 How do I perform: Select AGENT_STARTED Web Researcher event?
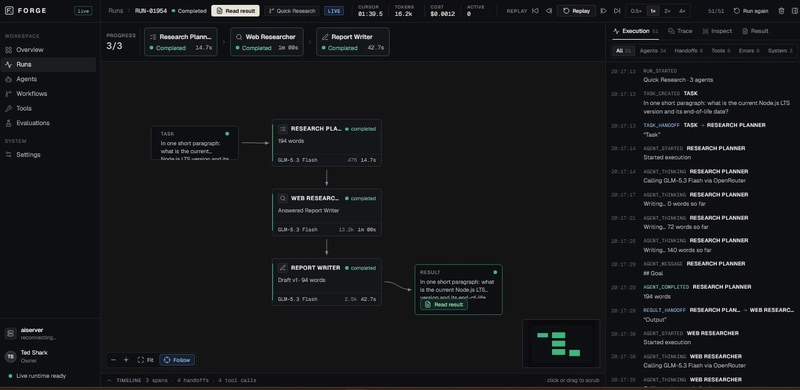point(703,337)
